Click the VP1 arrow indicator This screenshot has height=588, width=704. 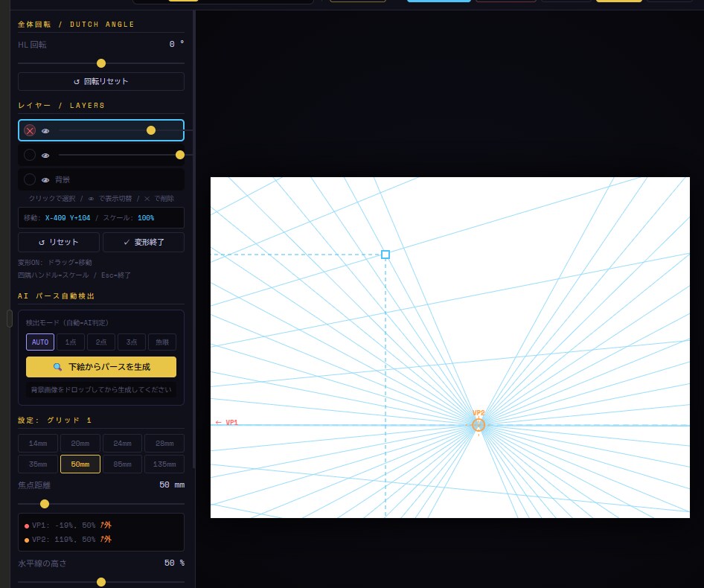tap(226, 422)
